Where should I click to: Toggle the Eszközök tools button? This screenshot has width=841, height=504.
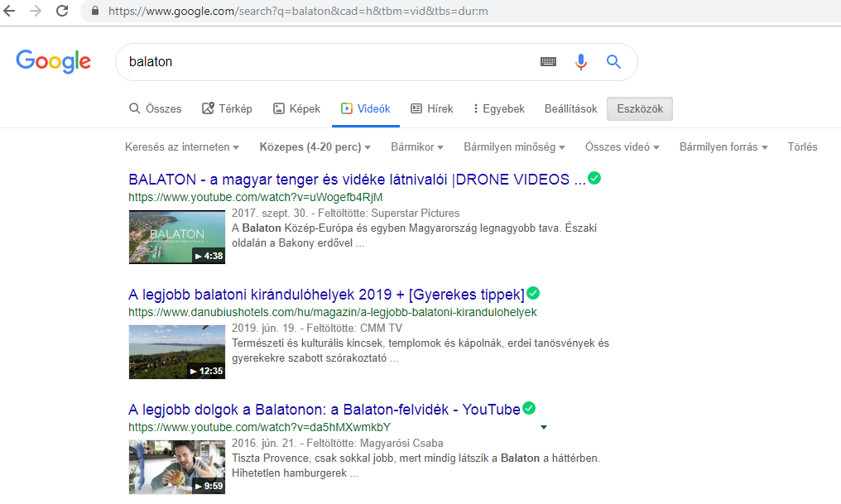click(639, 109)
